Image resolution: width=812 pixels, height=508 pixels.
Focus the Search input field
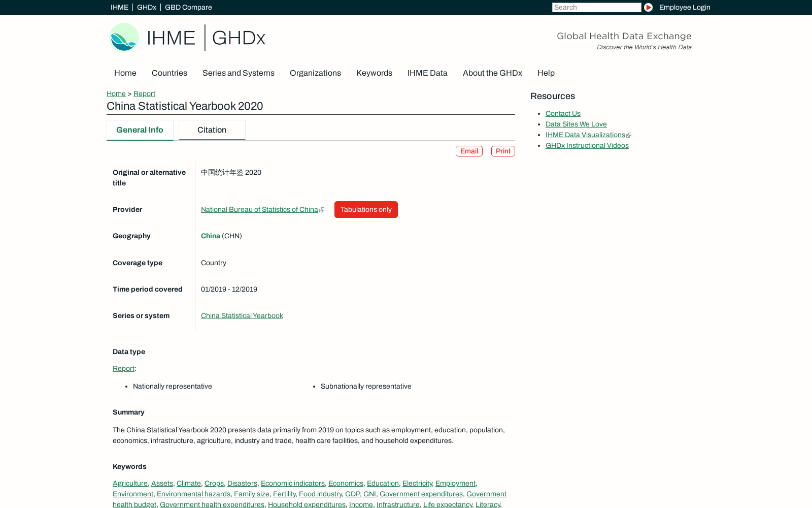pos(596,7)
